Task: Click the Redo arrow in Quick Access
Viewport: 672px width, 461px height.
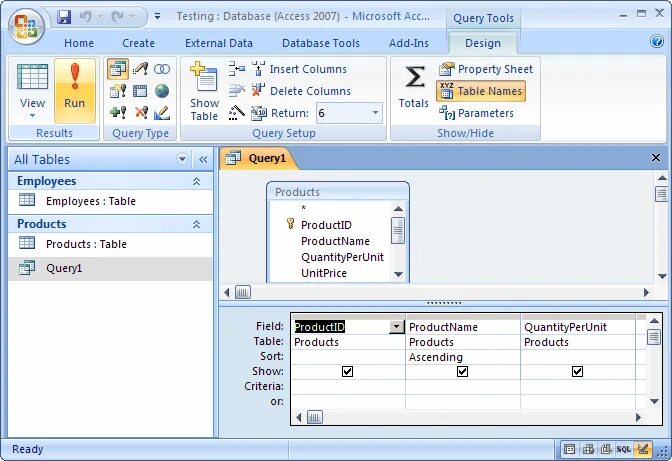Action: pyautogui.click(x=117, y=17)
